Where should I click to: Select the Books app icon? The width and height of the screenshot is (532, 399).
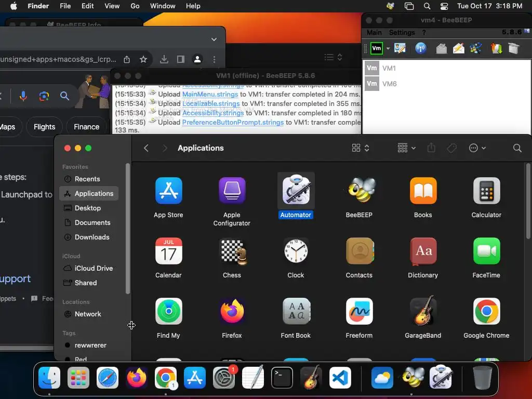(x=423, y=191)
